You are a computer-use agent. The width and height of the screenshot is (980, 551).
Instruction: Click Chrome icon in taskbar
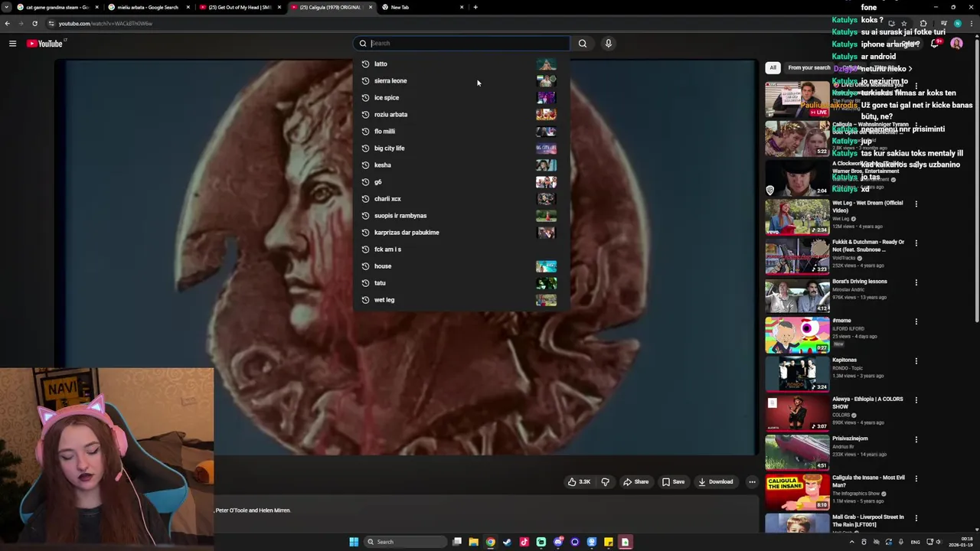coord(490,542)
